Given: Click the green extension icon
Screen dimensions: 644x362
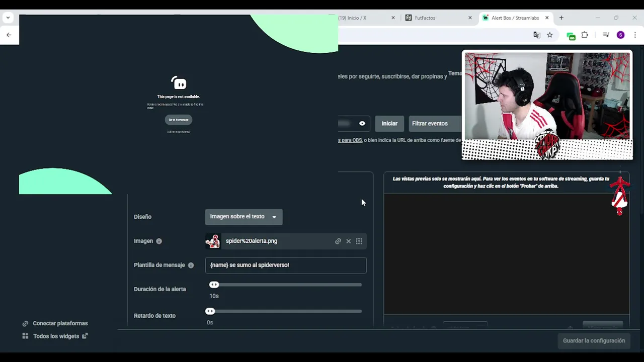Looking at the screenshot, I should 571,35.
